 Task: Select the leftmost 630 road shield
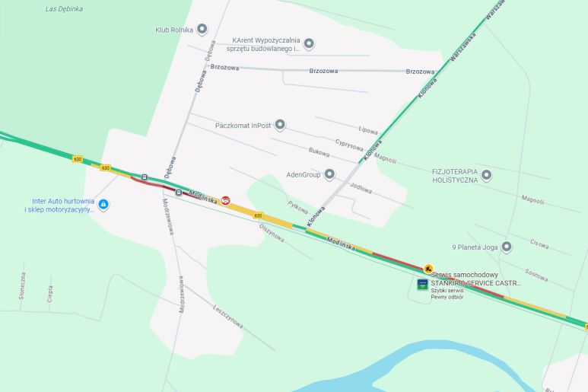pos(78,159)
